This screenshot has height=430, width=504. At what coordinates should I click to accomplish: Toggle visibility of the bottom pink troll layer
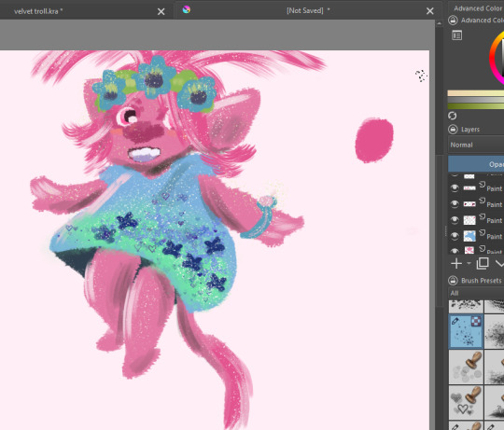click(455, 251)
